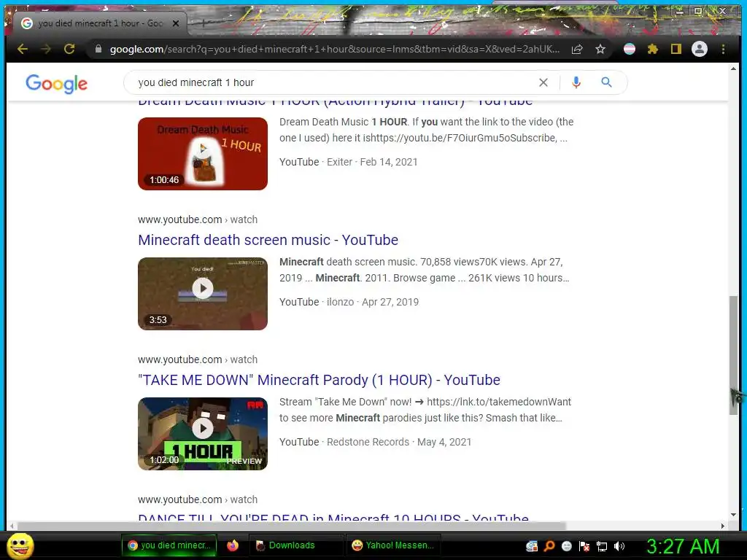Open Chrome three-dot menu
This screenshot has height=560, width=747.
(x=723, y=49)
